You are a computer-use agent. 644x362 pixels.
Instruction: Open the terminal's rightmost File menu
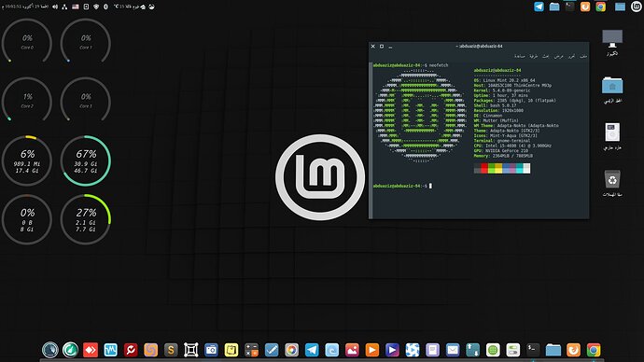click(583, 56)
